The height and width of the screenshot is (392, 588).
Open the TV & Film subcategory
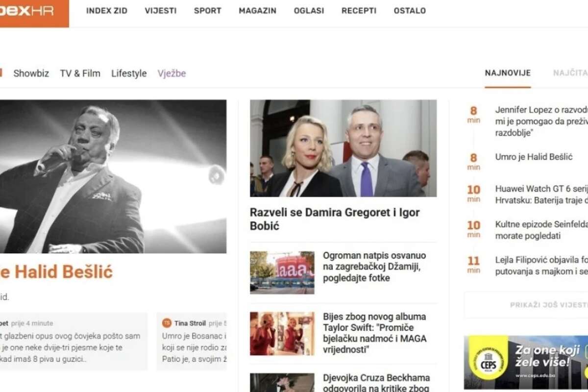[x=80, y=73]
